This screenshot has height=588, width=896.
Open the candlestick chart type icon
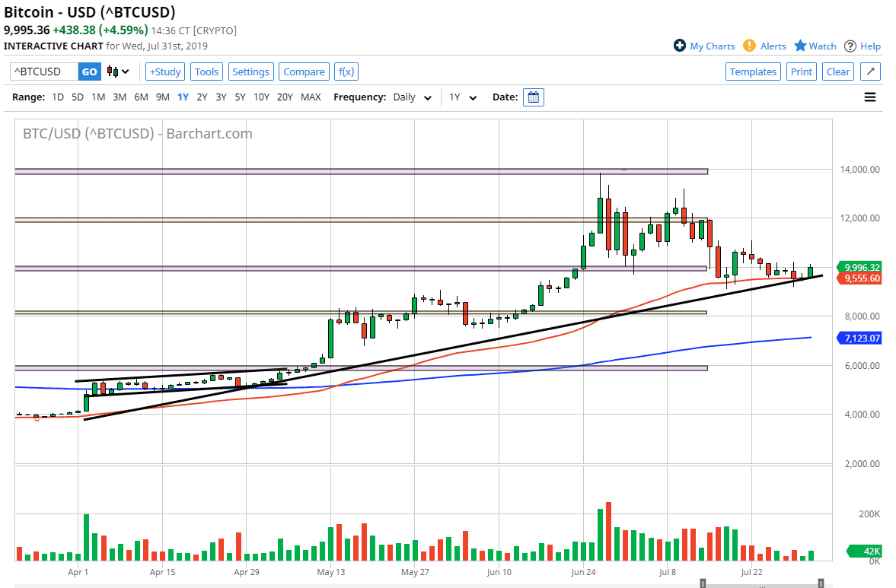pyautogui.click(x=112, y=71)
